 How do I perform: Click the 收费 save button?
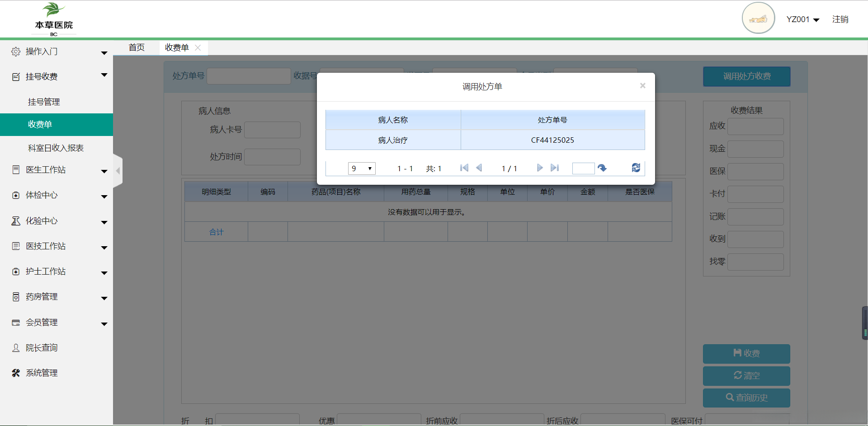(x=746, y=354)
